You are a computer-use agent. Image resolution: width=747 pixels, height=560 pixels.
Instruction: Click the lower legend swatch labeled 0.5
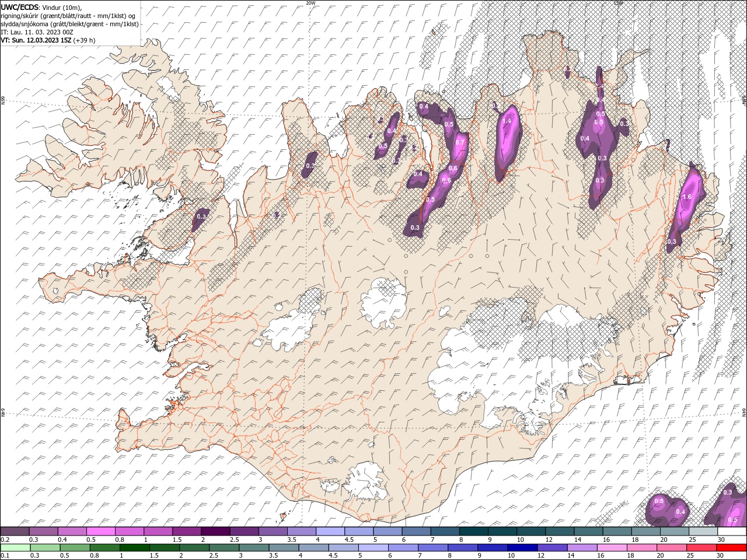point(75,548)
